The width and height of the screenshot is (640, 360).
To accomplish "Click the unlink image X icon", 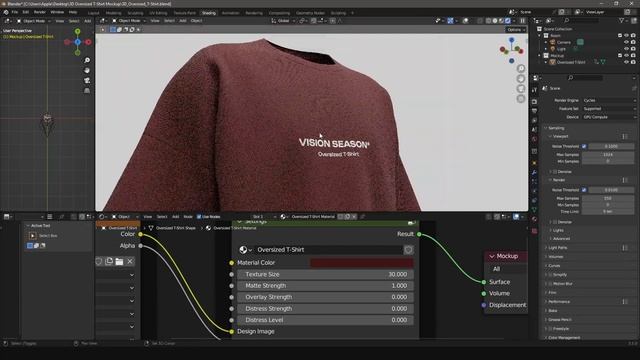I will [x=130, y=261].
